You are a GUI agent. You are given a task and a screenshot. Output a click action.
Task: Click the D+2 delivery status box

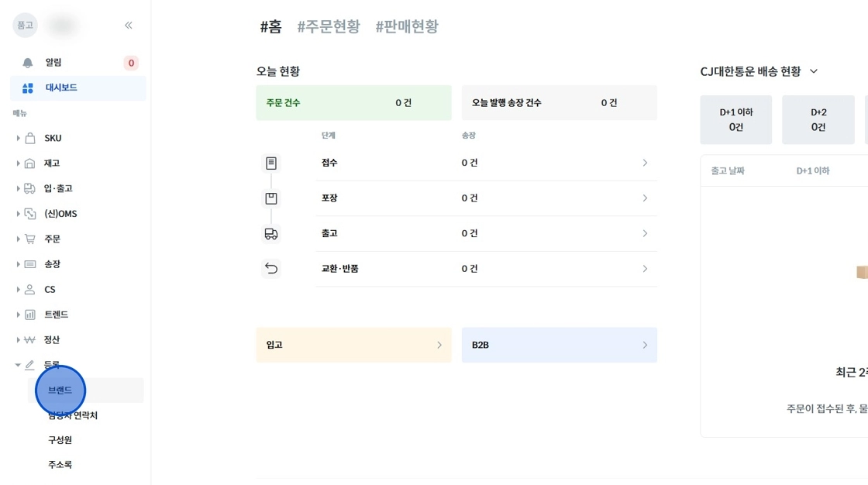pyautogui.click(x=818, y=120)
